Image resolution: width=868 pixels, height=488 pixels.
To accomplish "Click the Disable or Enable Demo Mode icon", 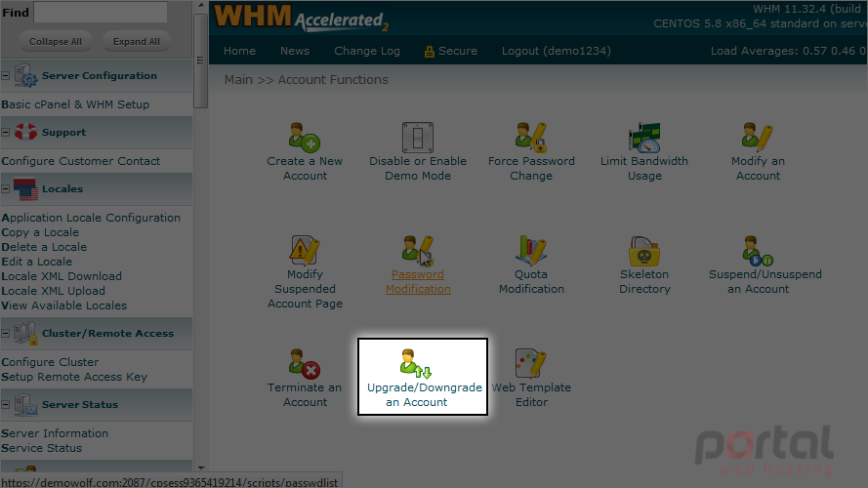I will [x=417, y=138].
